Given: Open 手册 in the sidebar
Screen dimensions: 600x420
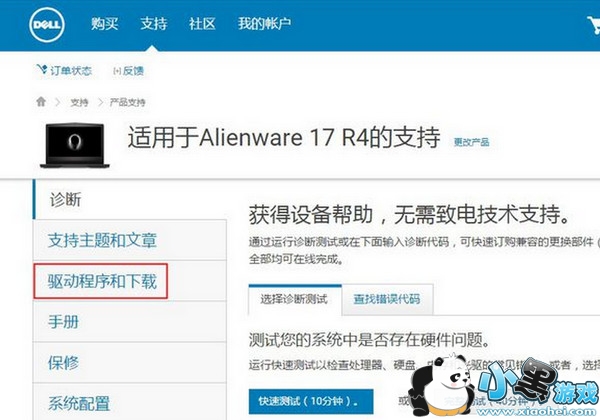Looking at the screenshot, I should pos(130,322).
